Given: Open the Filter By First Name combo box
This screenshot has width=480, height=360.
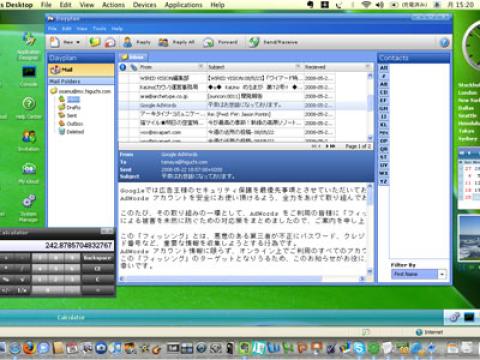Looking at the screenshot, I should click(x=419, y=274).
